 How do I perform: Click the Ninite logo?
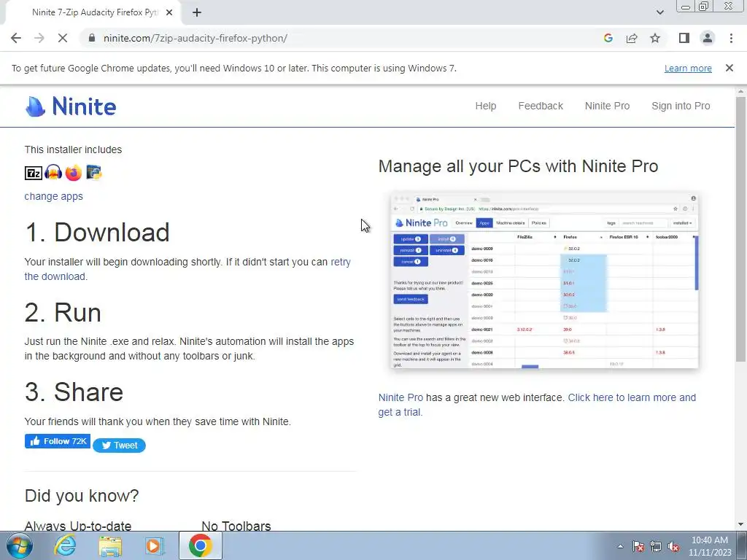(71, 106)
